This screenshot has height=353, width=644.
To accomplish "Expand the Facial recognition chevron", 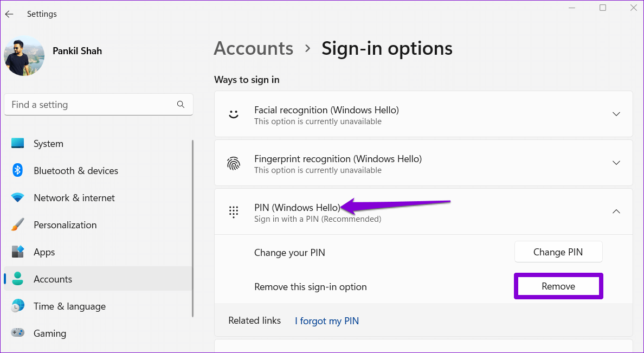I will click(x=616, y=114).
